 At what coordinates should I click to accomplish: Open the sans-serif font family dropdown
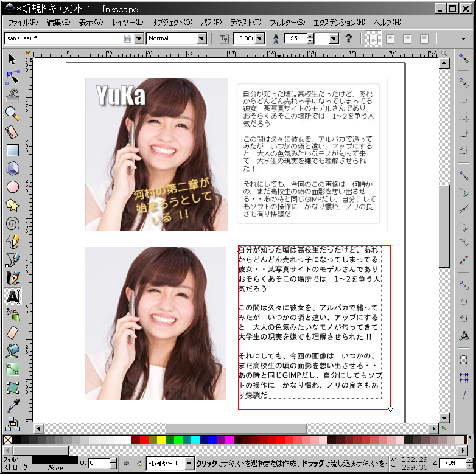[139, 38]
